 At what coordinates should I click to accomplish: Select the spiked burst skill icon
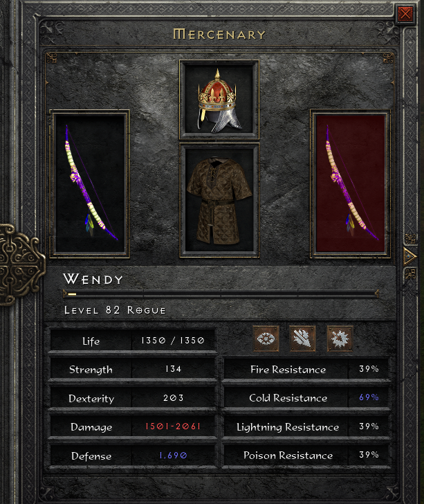tap(340, 339)
